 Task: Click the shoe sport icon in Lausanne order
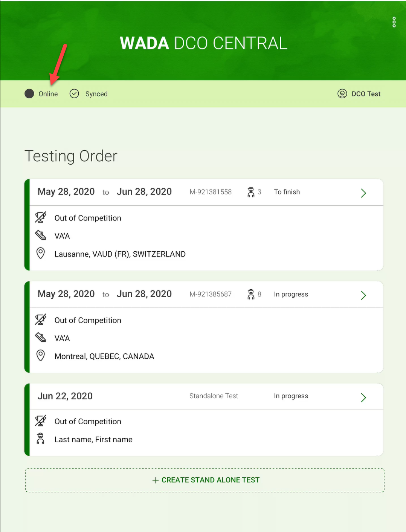coord(41,235)
